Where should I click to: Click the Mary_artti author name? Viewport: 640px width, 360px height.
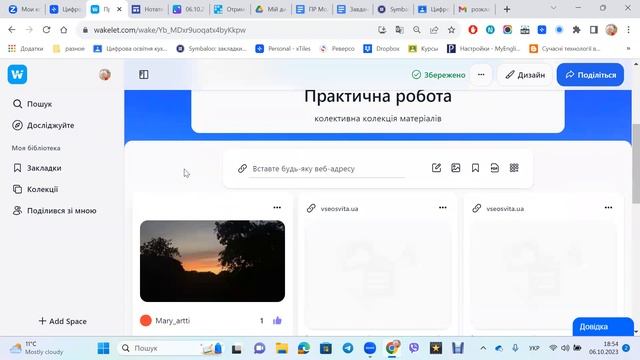(173, 321)
